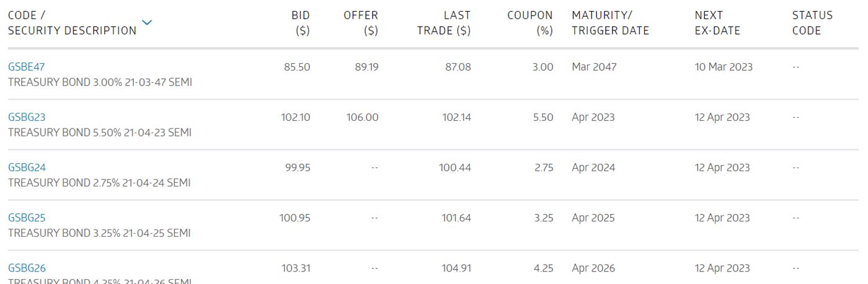Open the GSBE47 bond link
Image resolution: width=868 pixels, height=284 pixels.
[27, 67]
